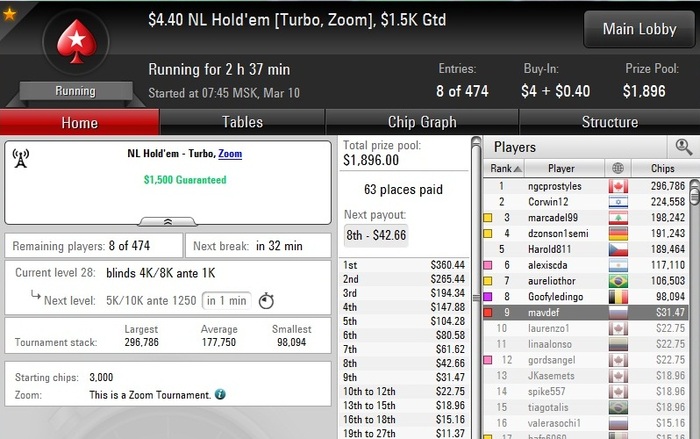Click the broadcast antenna icon

21,159
